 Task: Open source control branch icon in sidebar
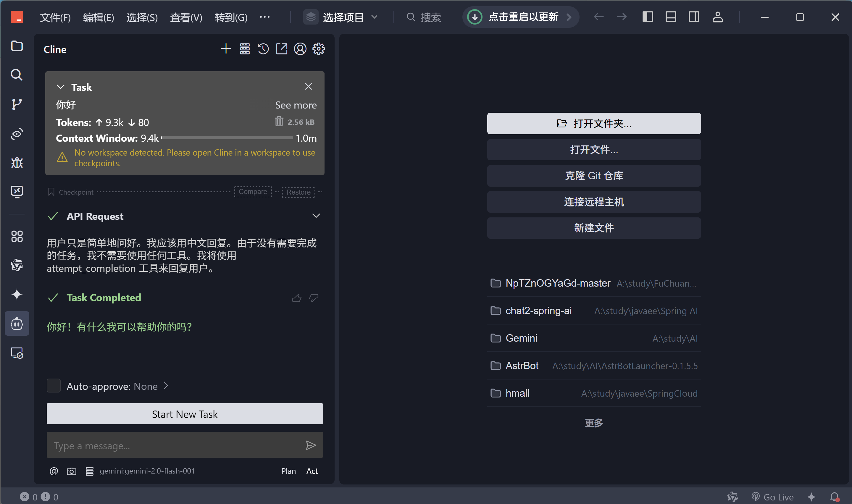(17, 104)
